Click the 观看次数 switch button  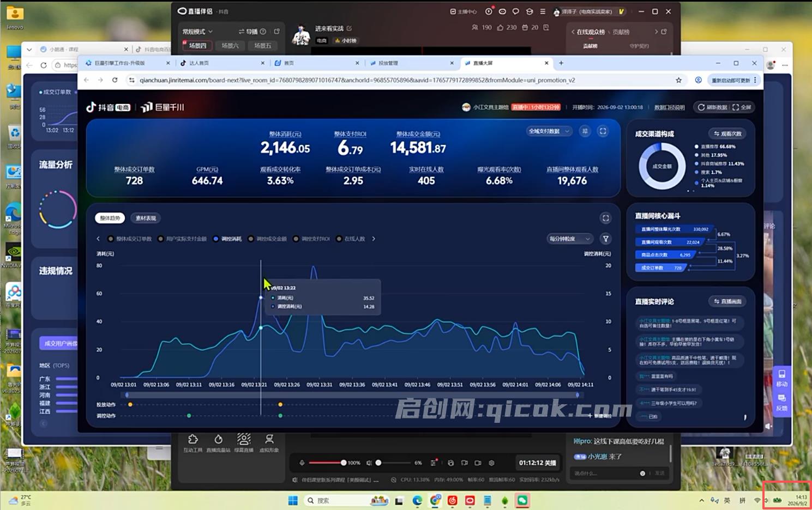click(x=727, y=133)
